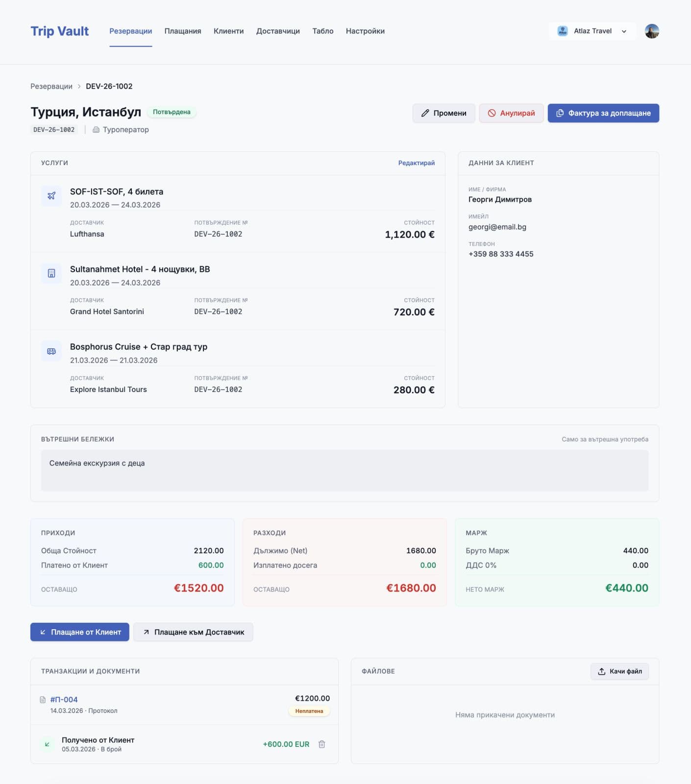Click Общa Стойност value 2120.00
Image resolution: width=691 pixels, height=784 pixels.
(209, 551)
